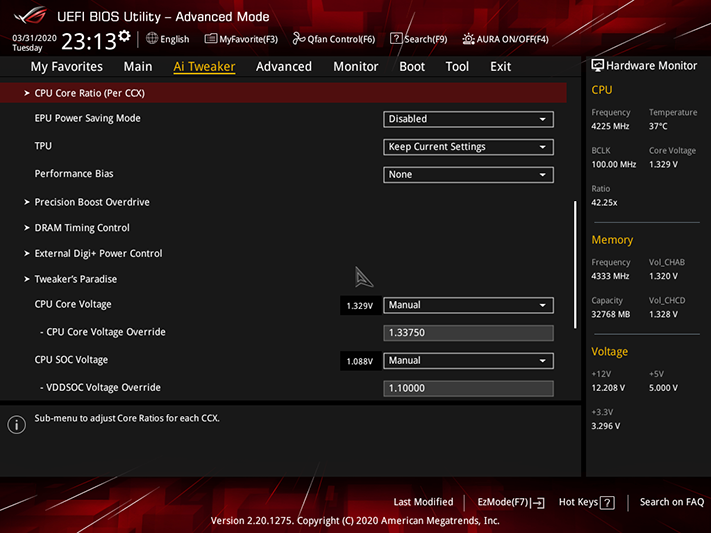Expand CPU Core Ratio (Per CCX) submenu

pos(283,93)
